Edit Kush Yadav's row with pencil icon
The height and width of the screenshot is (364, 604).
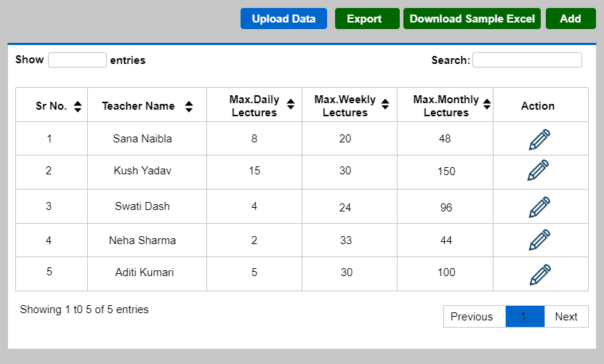pyautogui.click(x=538, y=170)
